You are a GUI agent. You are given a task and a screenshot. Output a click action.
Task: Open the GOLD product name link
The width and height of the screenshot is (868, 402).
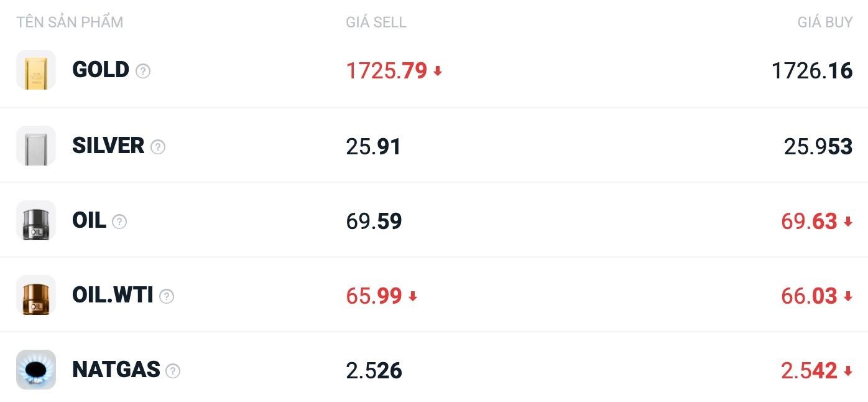point(101,70)
